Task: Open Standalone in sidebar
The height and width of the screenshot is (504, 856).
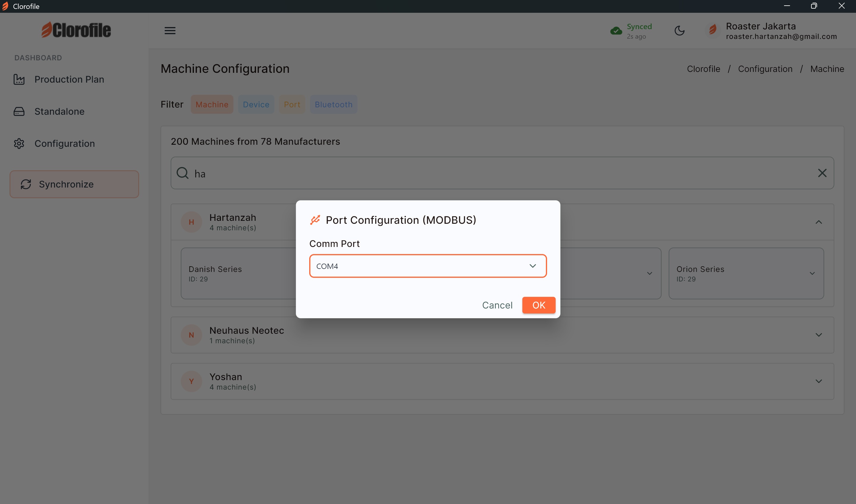Action: (59, 111)
